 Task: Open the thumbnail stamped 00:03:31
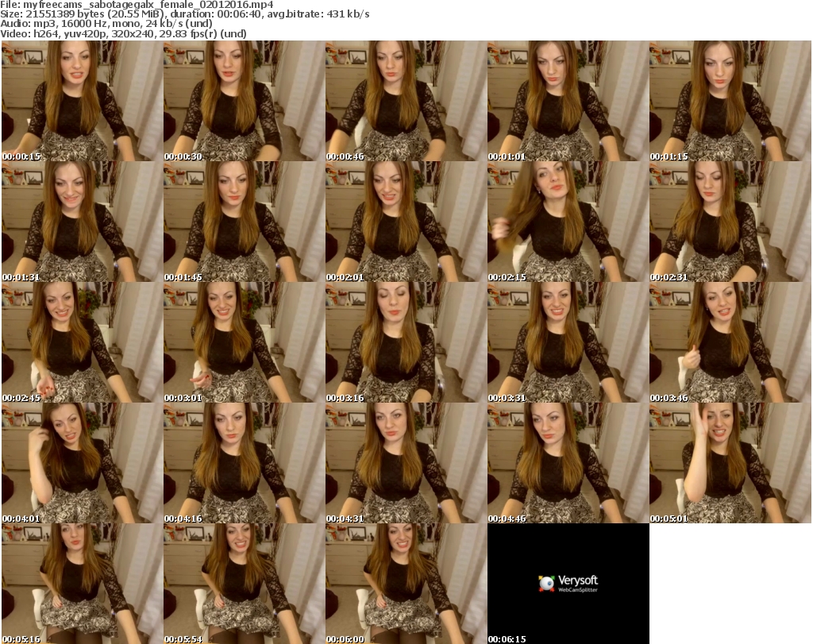(x=568, y=342)
